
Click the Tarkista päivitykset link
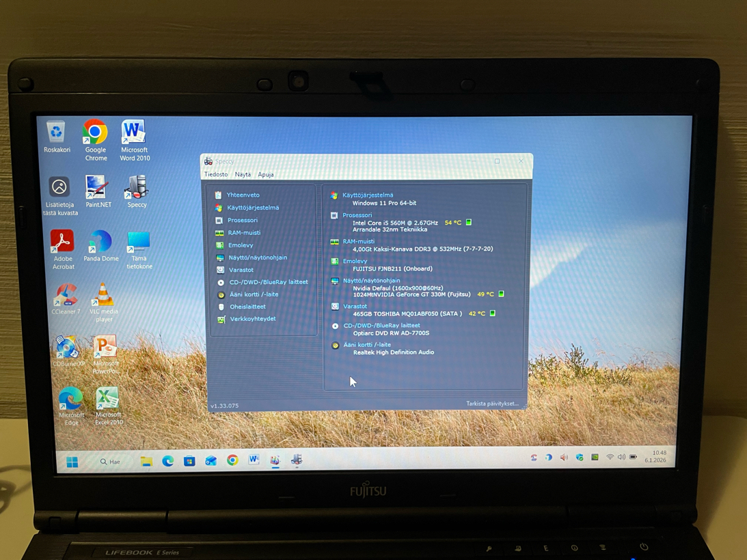[492, 404]
